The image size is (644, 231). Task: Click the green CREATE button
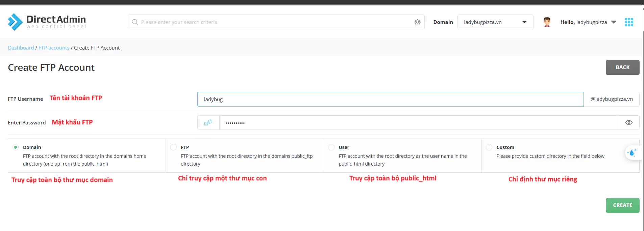click(x=622, y=205)
